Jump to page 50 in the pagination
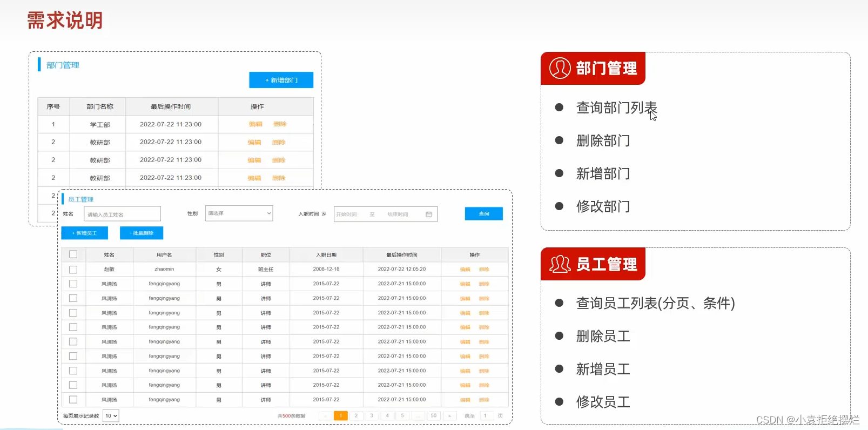Screen dimensions: 868x430 pyautogui.click(x=434, y=416)
